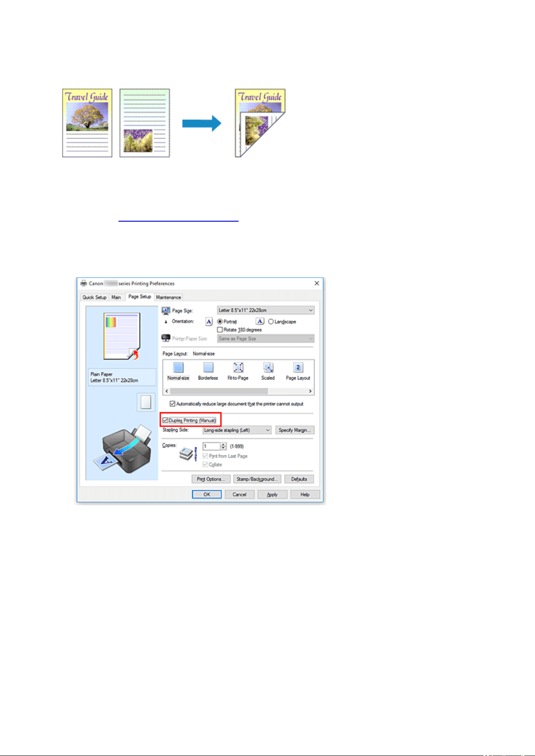Click the Travel Guide cover page image
The height and width of the screenshot is (756, 535).
pyautogui.click(x=87, y=123)
